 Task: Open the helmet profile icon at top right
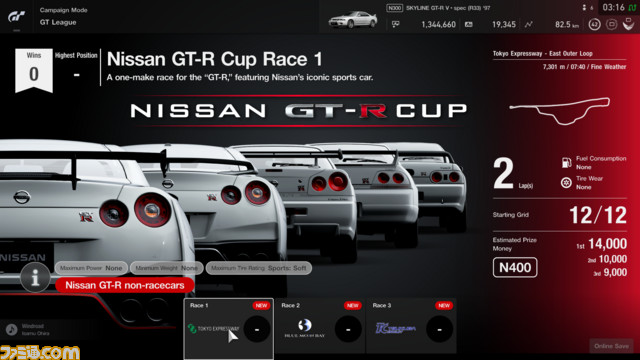point(629,24)
